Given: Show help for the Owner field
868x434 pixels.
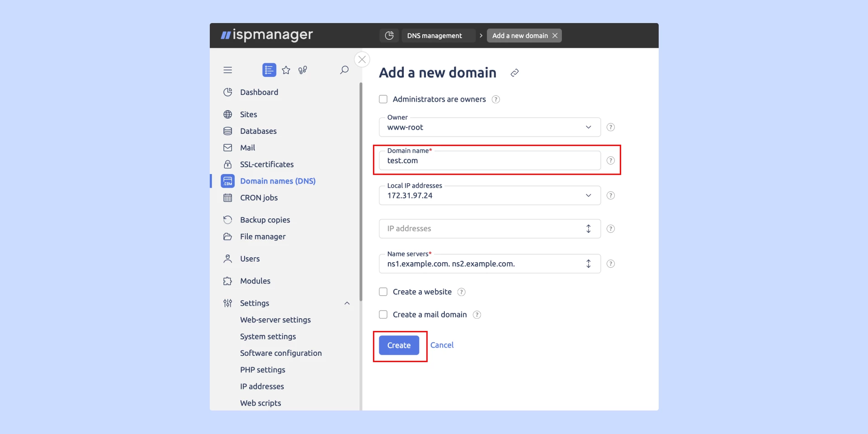Looking at the screenshot, I should click(610, 127).
